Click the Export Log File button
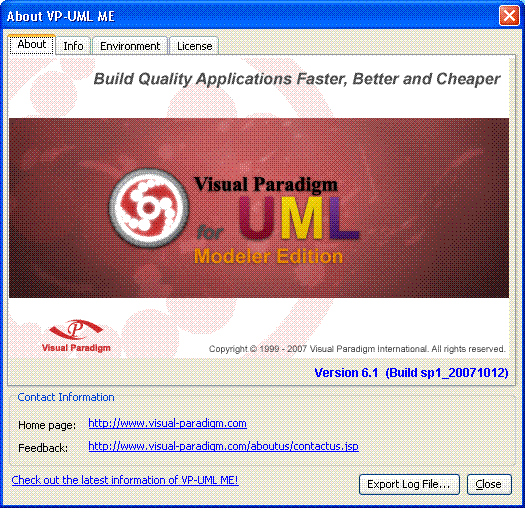Screen dimensions: 525x508 409,484
